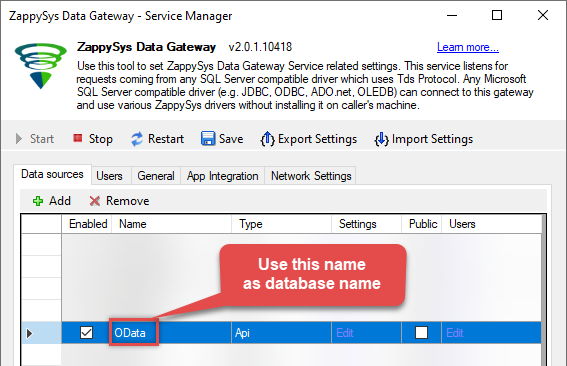Image resolution: width=567 pixels, height=366 pixels.
Task: Click the red X Remove icon
Action: 95,201
